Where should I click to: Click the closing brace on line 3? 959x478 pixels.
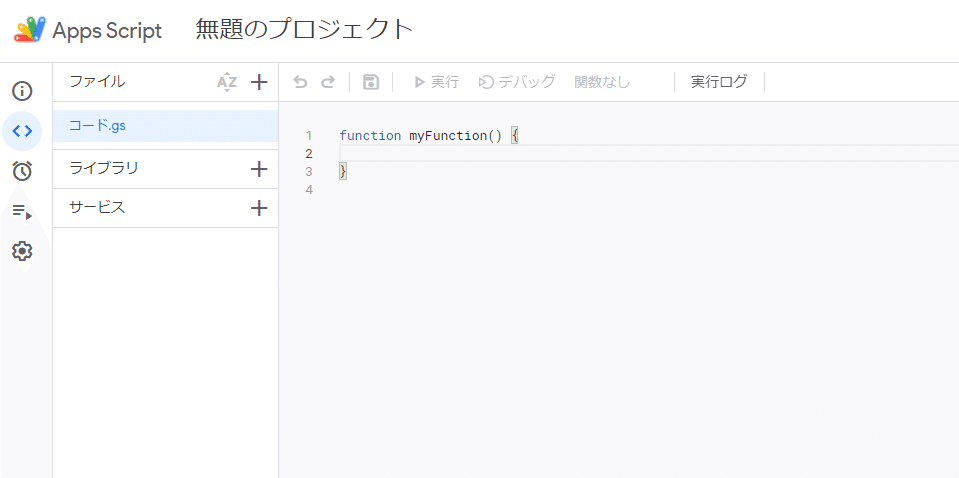[x=343, y=171]
